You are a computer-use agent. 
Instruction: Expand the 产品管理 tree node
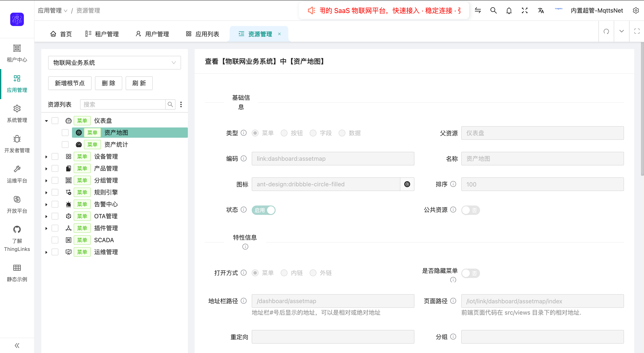point(46,169)
